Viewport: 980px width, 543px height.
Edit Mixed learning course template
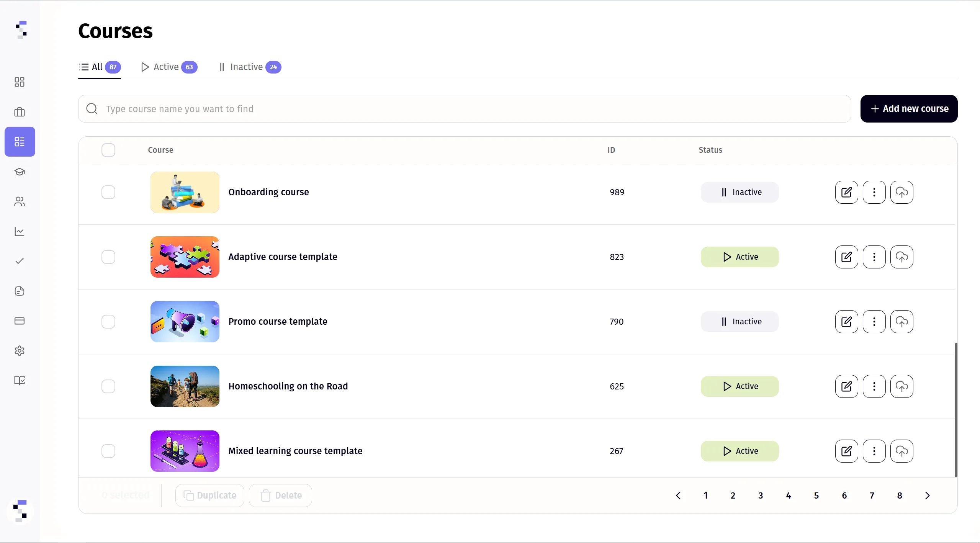coord(846,451)
